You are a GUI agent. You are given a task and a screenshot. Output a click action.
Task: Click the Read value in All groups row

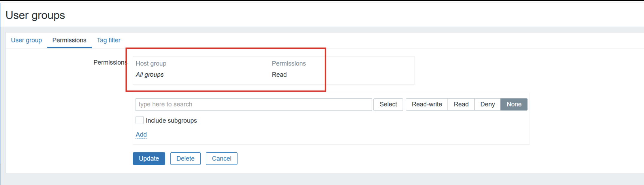279,75
